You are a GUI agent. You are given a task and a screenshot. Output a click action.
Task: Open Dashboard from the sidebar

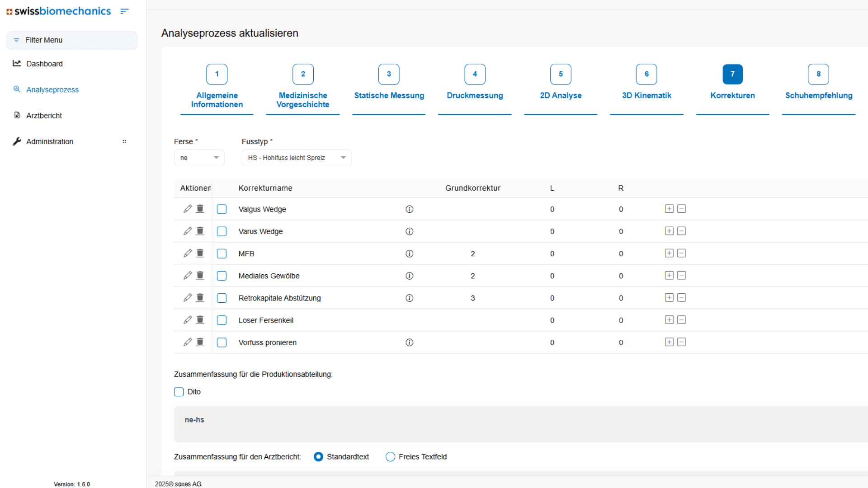coord(44,64)
